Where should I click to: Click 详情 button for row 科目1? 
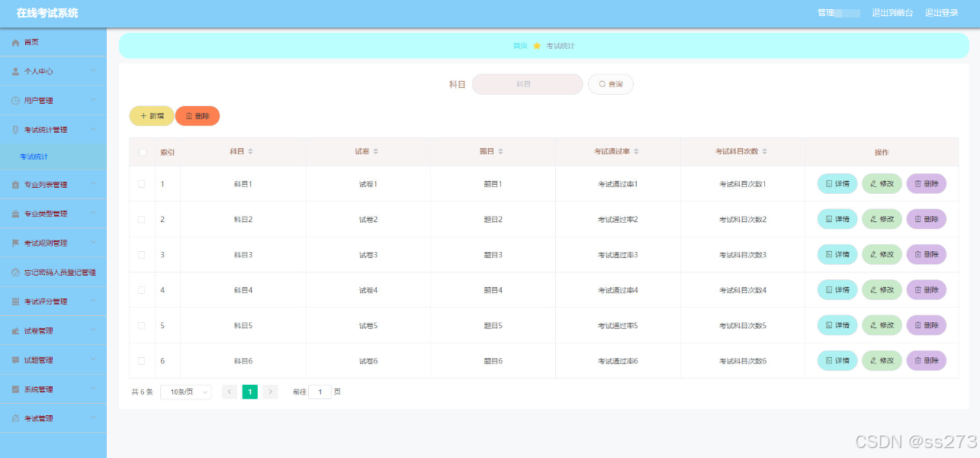837,184
